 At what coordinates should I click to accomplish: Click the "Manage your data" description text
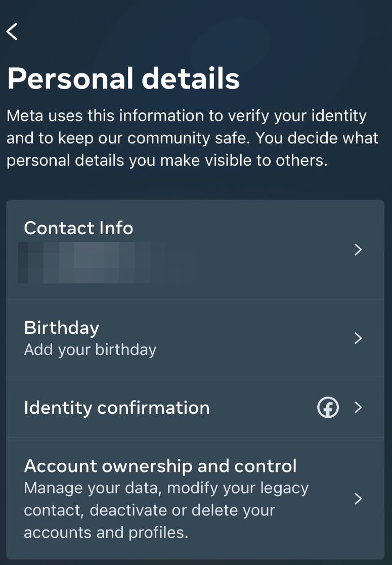tap(166, 489)
